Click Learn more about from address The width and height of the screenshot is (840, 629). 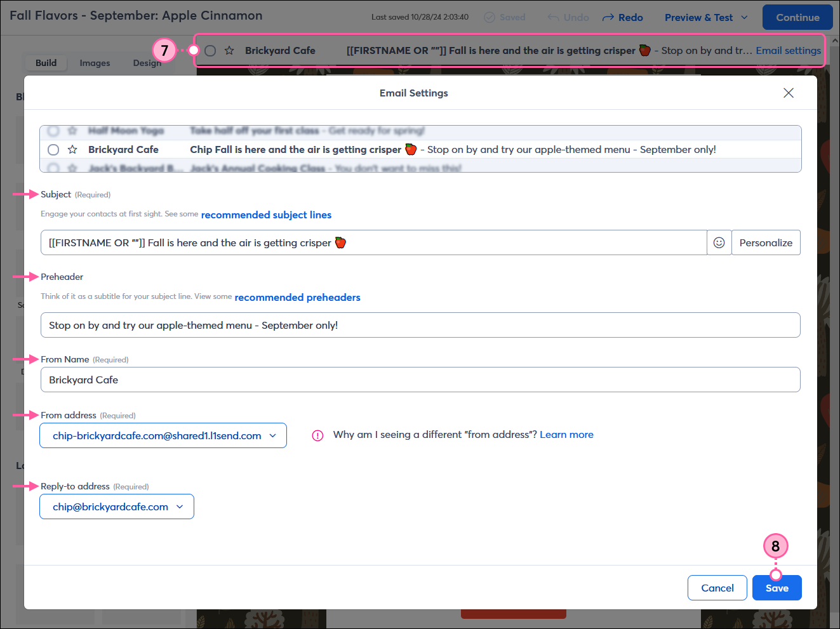pos(566,435)
